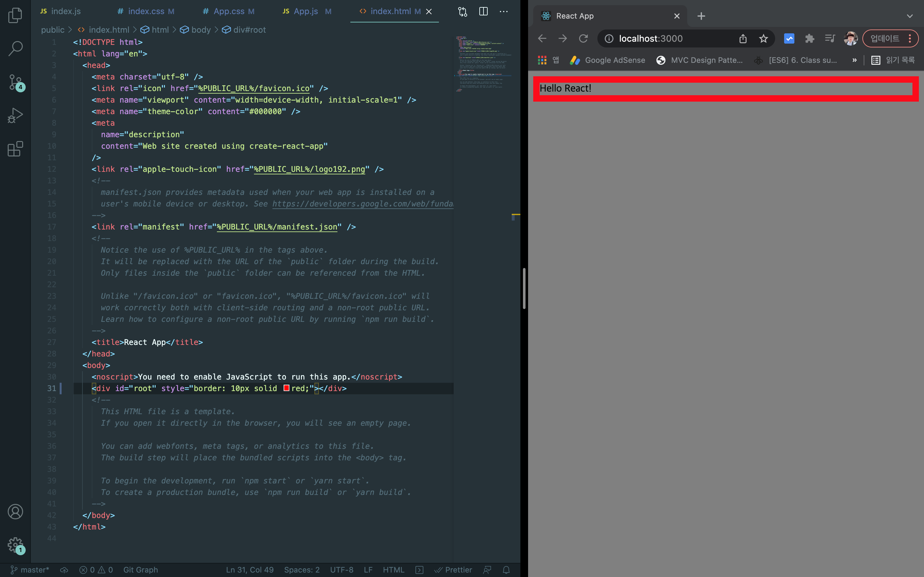Switch to the App.js editor tab
The height and width of the screenshot is (577, 924).
[x=305, y=12]
